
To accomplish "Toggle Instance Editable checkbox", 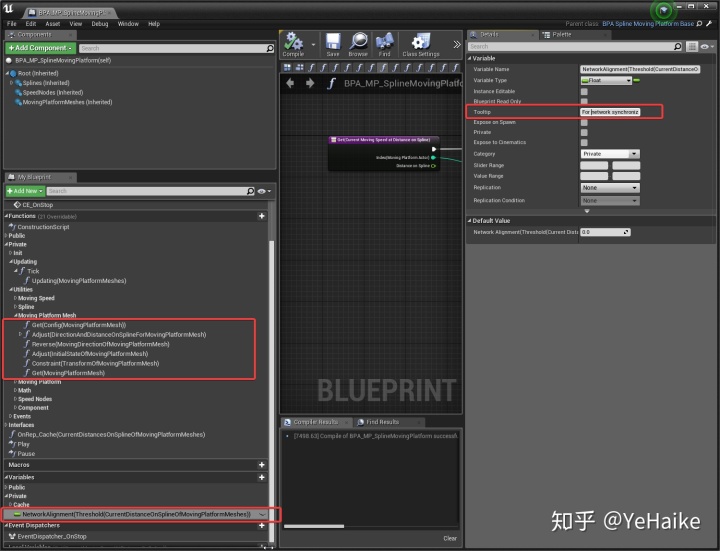I will point(584,91).
